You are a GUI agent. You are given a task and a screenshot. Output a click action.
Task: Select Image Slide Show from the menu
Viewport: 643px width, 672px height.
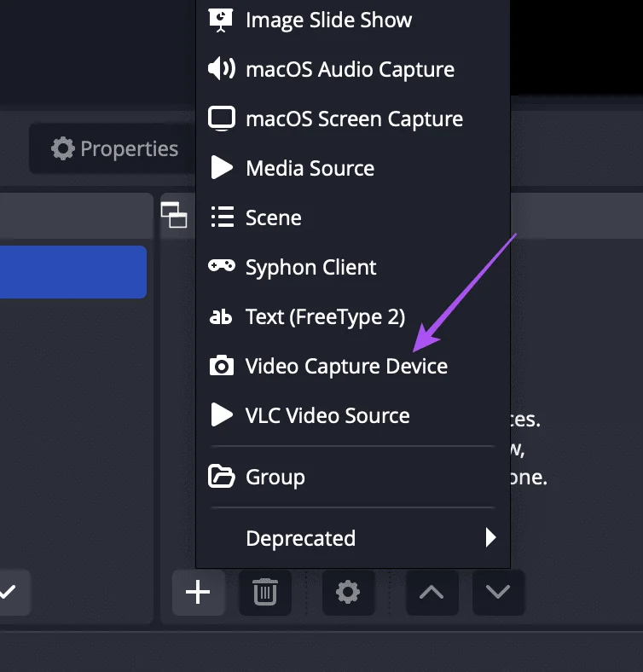point(353,20)
